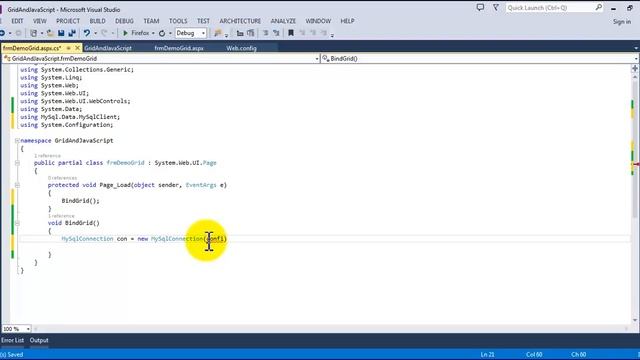Screen dimensions: 640x360
Task: Click the Navigate Backward arrow icon
Action: (x=2, y=33)
